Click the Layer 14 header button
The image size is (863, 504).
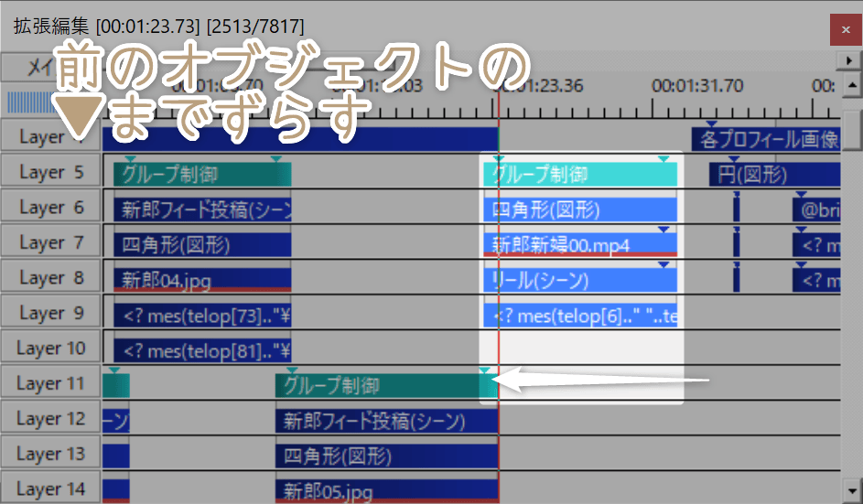click(50, 488)
